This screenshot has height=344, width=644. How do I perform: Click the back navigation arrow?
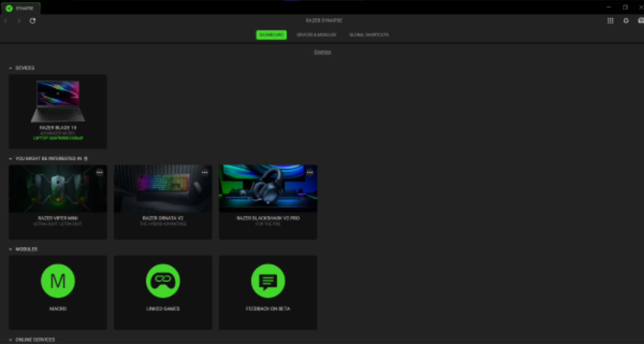(x=5, y=21)
